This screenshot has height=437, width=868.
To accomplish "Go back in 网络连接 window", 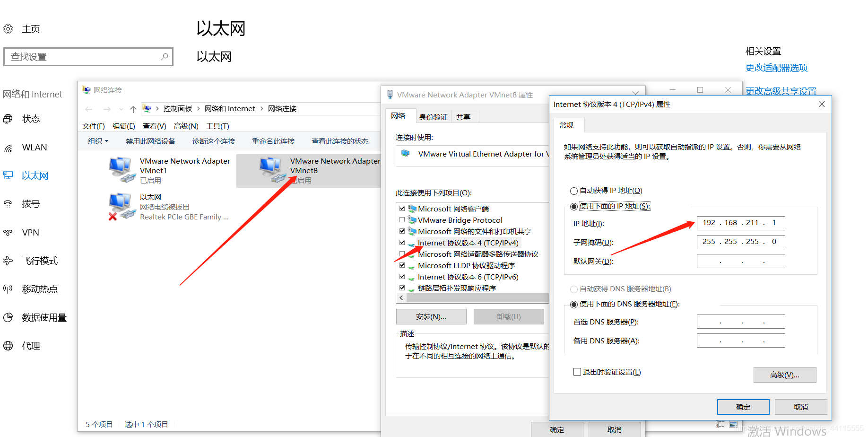I will (x=89, y=109).
